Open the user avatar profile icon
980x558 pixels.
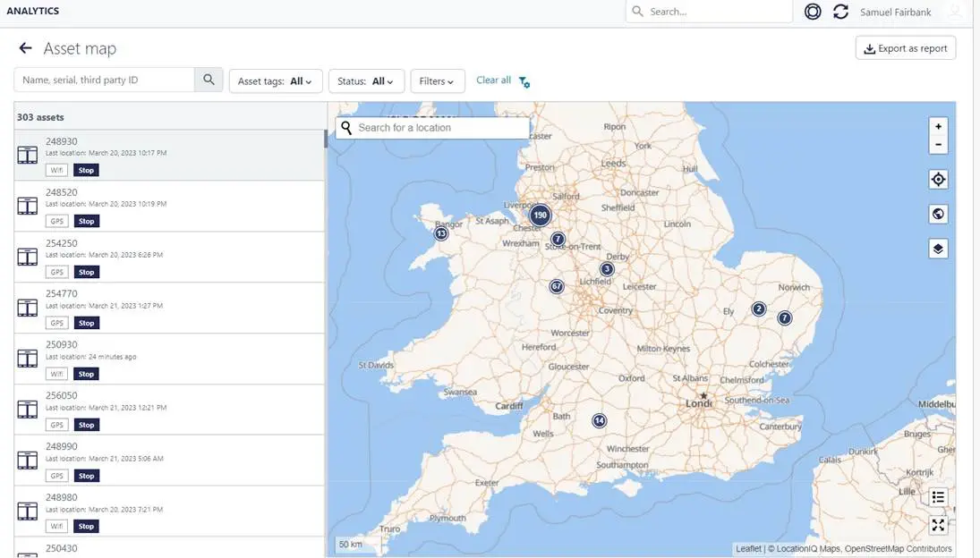coord(954,12)
